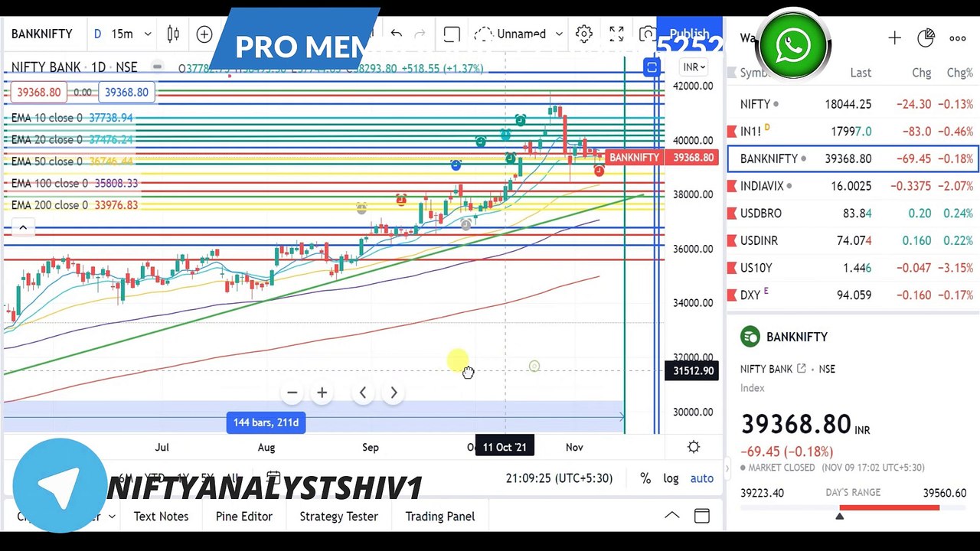
Task: Click the grey hide-legend circle next to NSE
Action: tap(157, 67)
